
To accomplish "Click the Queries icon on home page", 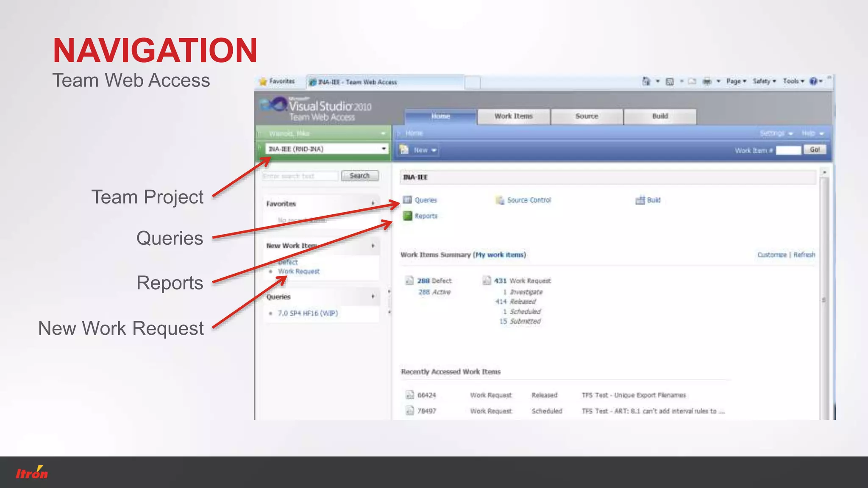I will [407, 200].
